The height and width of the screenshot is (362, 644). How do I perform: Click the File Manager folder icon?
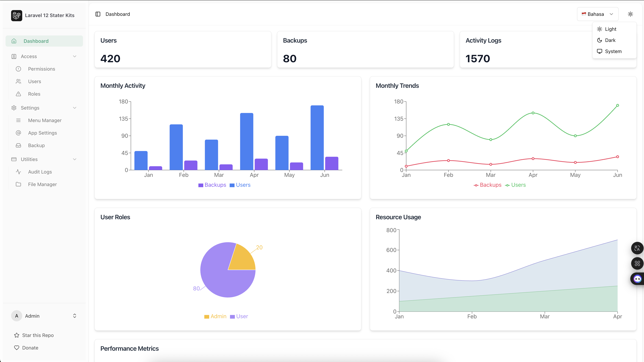(x=19, y=184)
